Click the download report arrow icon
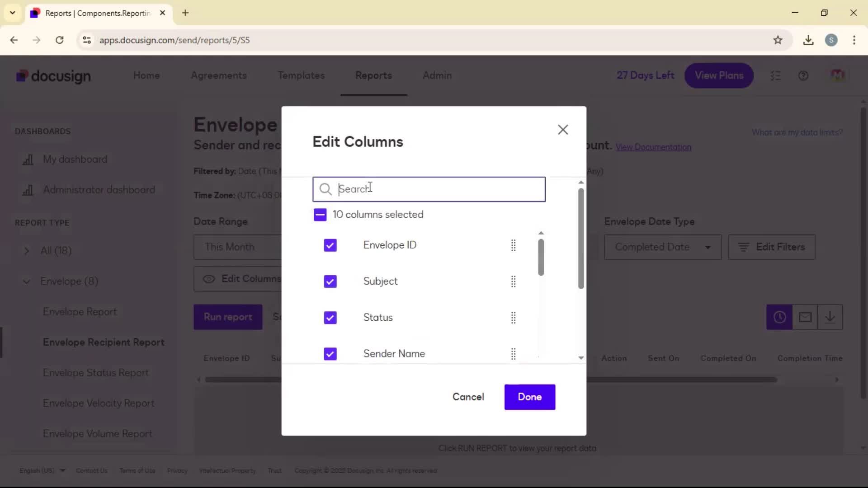Screen dimensions: 868x488 tap(830, 317)
